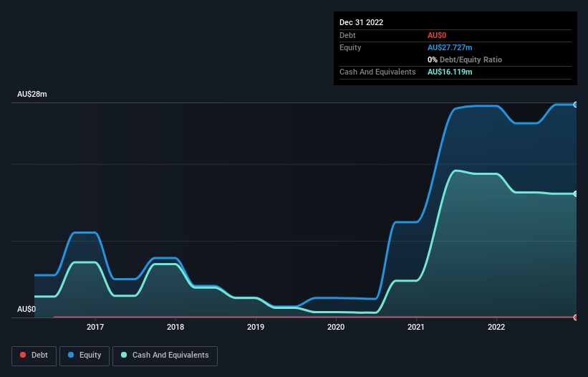
Task: Click the 2017 x-axis label
Action: click(x=95, y=327)
